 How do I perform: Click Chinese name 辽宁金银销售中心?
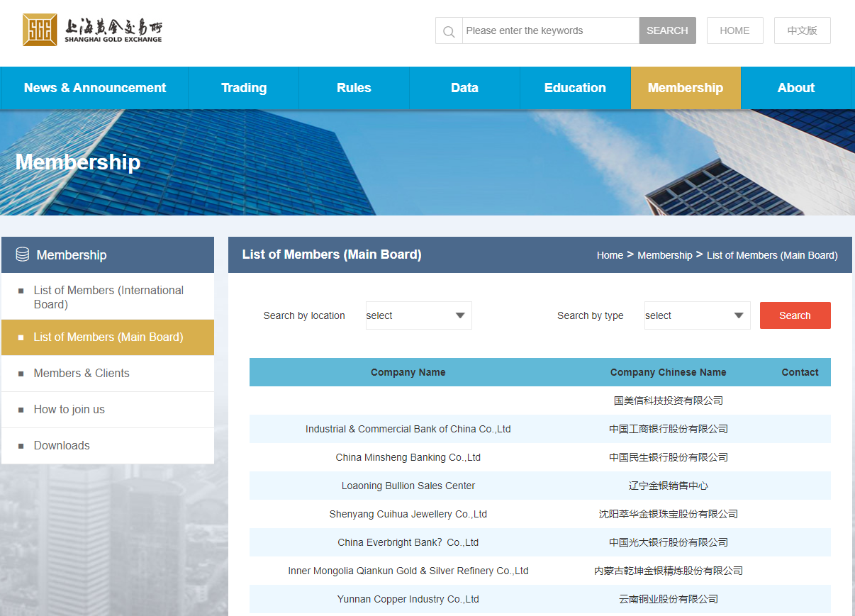[x=669, y=486]
